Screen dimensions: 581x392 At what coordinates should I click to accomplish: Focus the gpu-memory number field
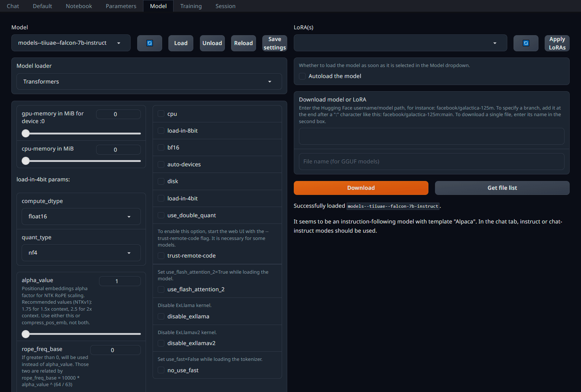[x=118, y=114]
